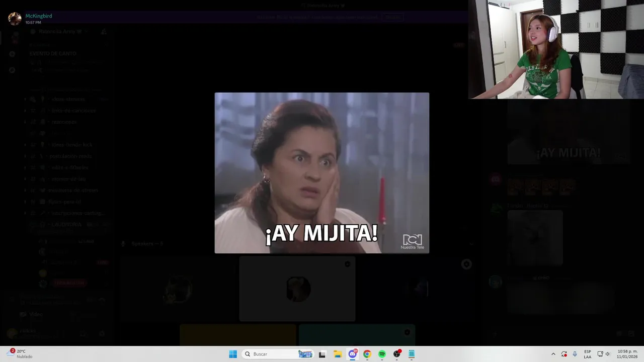
Task: Switch the ESP LAA input language
Action: (588, 354)
